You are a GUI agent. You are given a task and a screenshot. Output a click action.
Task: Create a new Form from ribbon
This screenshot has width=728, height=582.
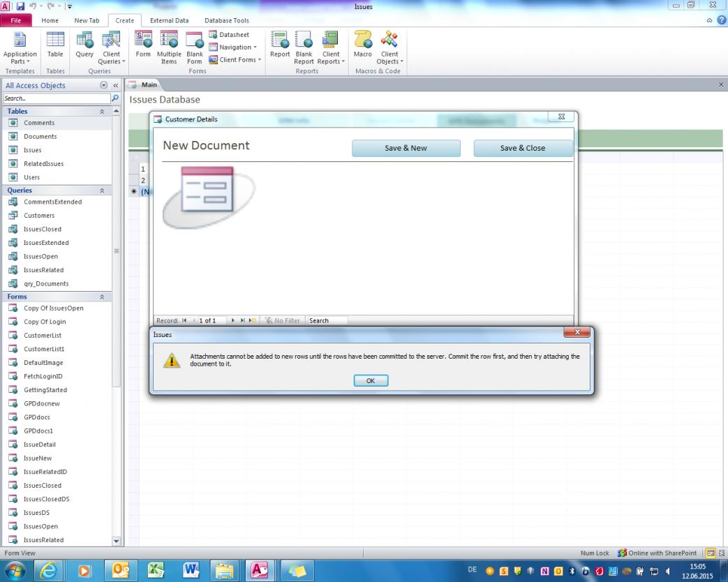[x=143, y=45]
